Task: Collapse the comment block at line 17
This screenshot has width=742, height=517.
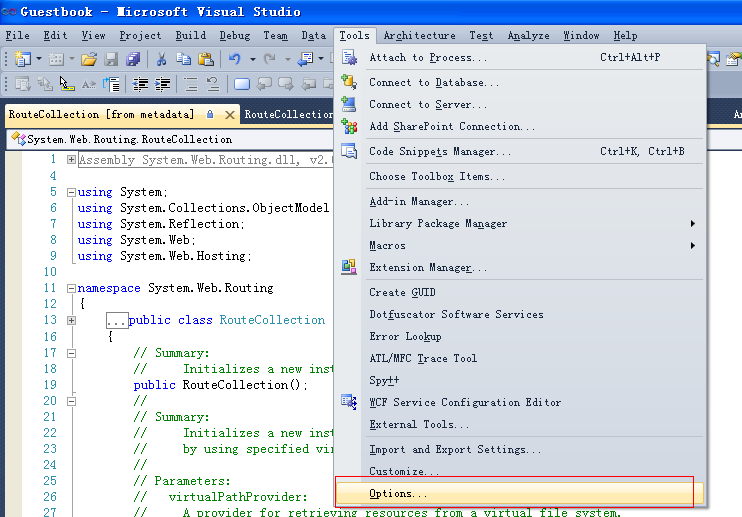Action: (71, 353)
